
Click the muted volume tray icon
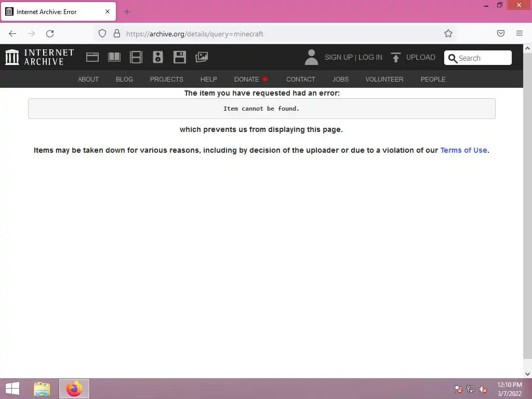483,389
